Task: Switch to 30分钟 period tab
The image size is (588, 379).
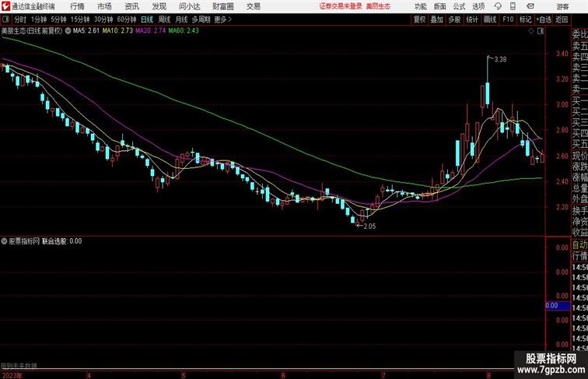Action: [x=103, y=19]
